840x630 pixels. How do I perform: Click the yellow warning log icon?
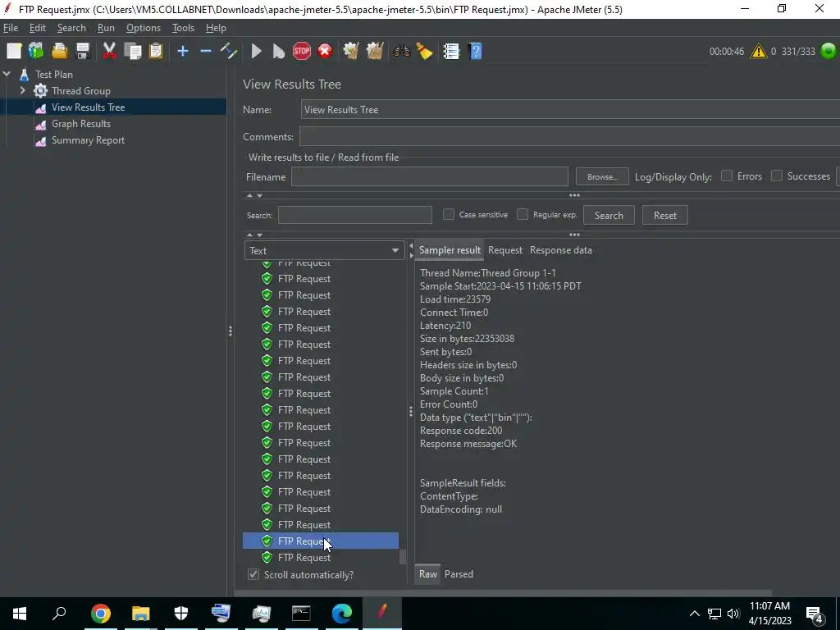coord(759,52)
